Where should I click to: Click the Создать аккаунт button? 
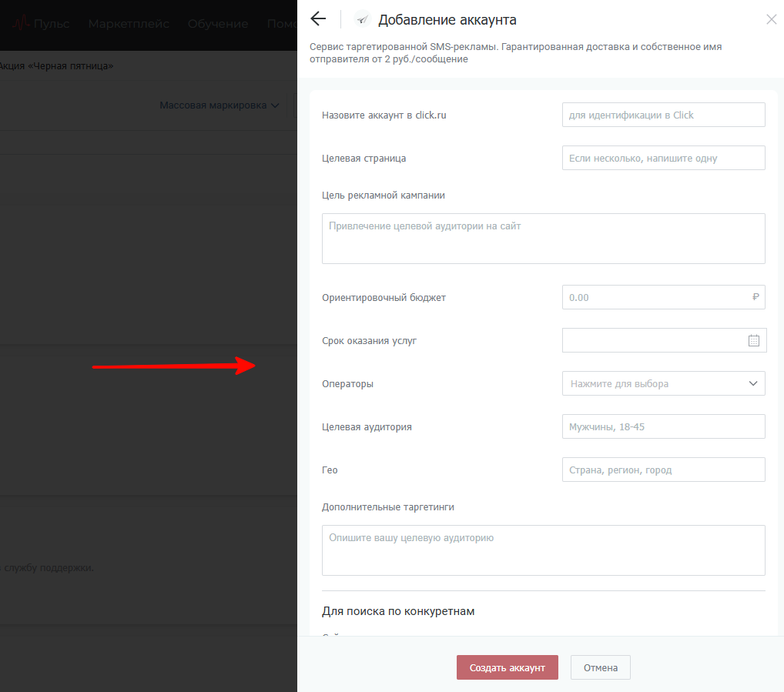[507, 667]
